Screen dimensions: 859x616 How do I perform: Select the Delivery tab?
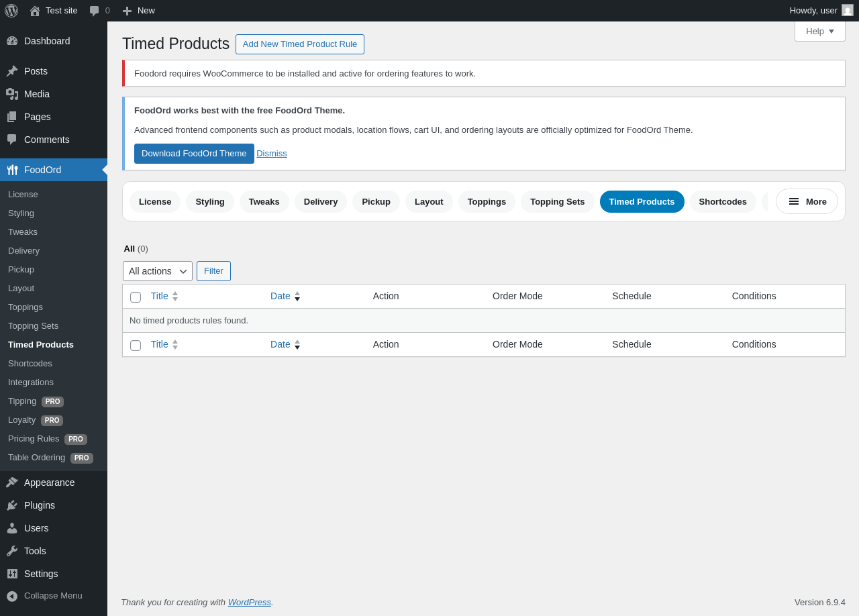click(321, 201)
